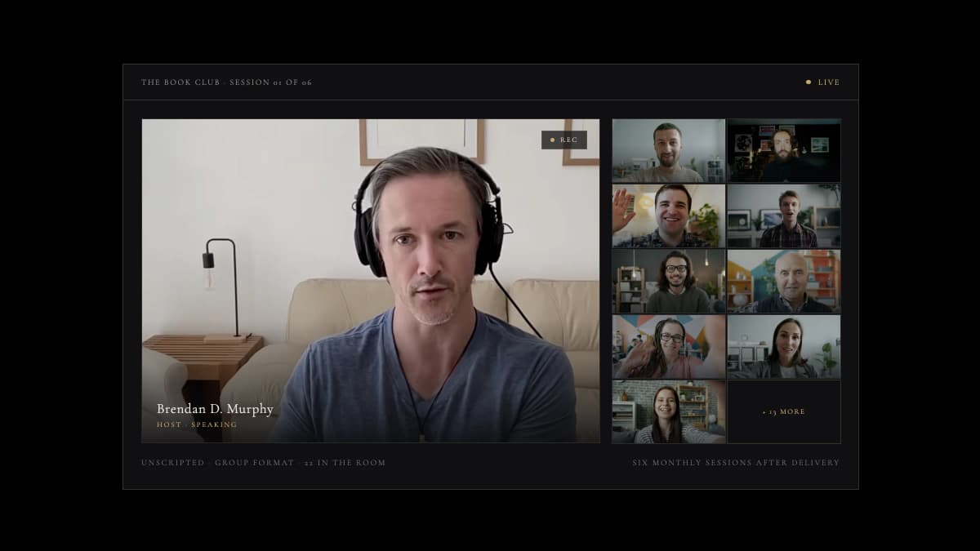Click the LIVE status indicator

pos(822,82)
